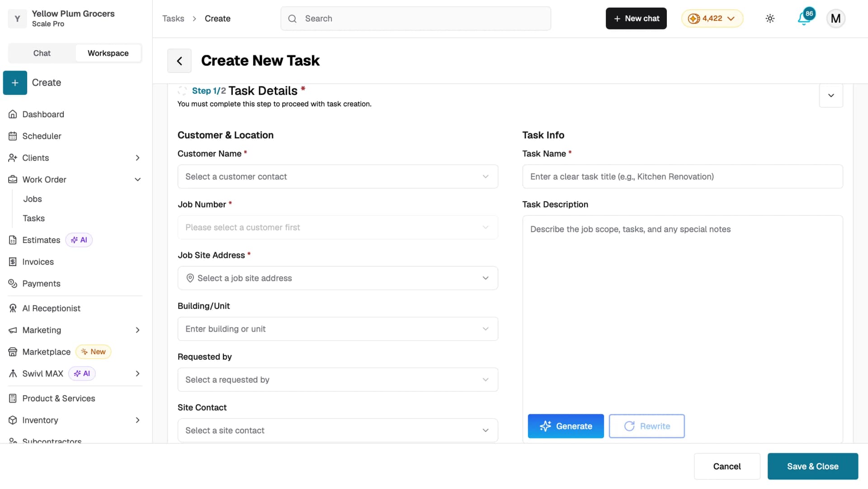Viewport: 868px width, 489px height.
Task: Open the Job Number dropdown
Action: click(x=338, y=227)
